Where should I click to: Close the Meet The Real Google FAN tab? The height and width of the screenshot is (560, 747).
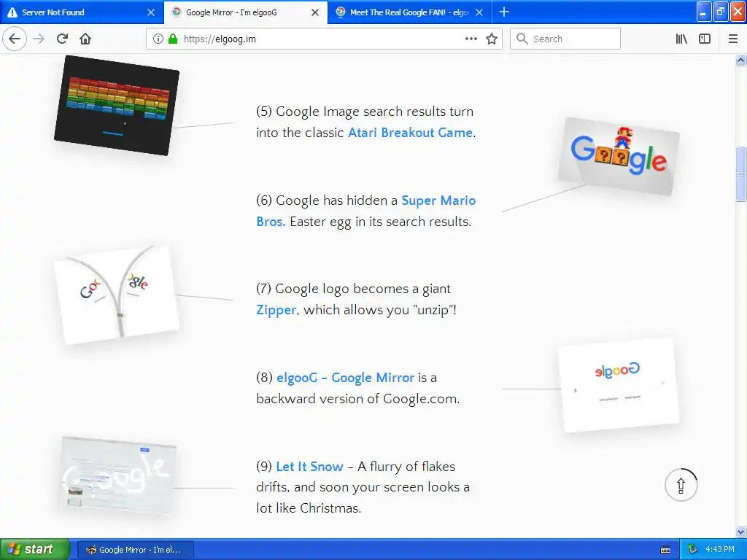[479, 12]
